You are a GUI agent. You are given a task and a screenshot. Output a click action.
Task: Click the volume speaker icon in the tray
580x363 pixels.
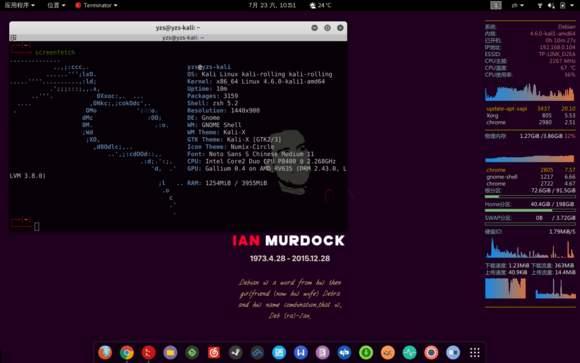coord(551,5)
